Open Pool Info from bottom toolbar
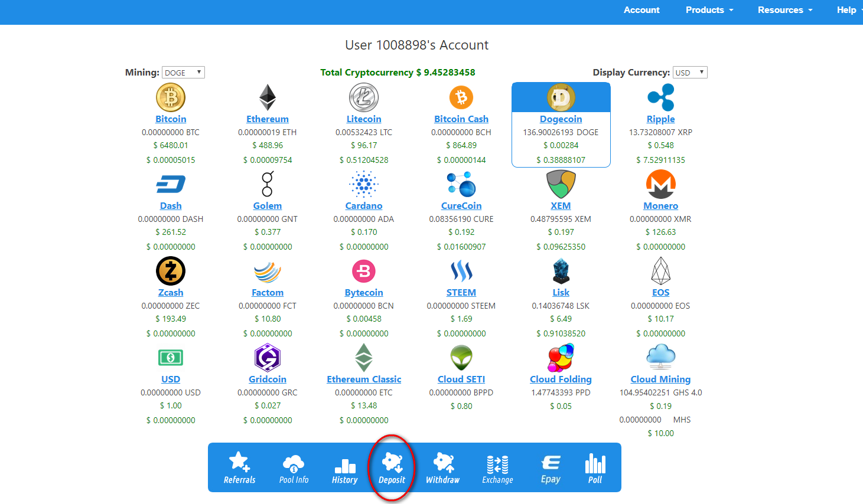The height and width of the screenshot is (504, 863). pos(294,468)
